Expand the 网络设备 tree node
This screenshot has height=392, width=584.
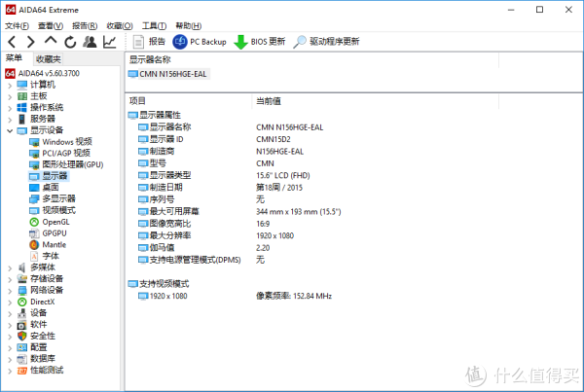pyautogui.click(x=10, y=291)
